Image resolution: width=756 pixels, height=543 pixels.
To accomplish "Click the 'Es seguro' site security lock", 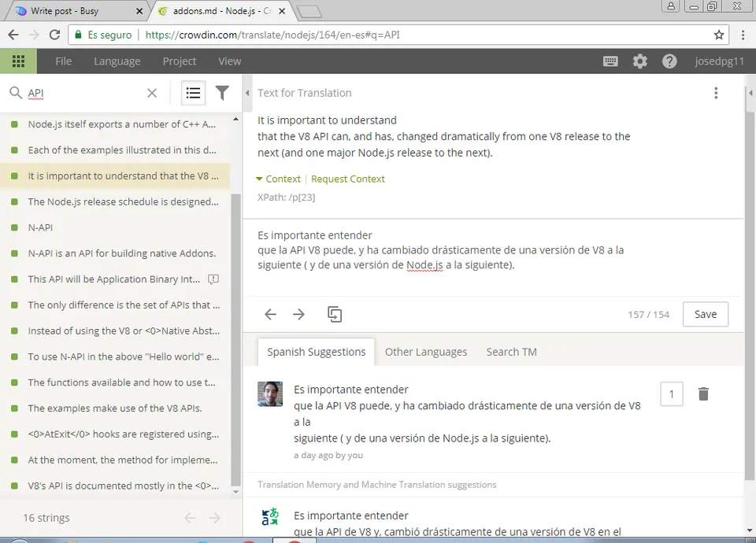I will 78,35.
